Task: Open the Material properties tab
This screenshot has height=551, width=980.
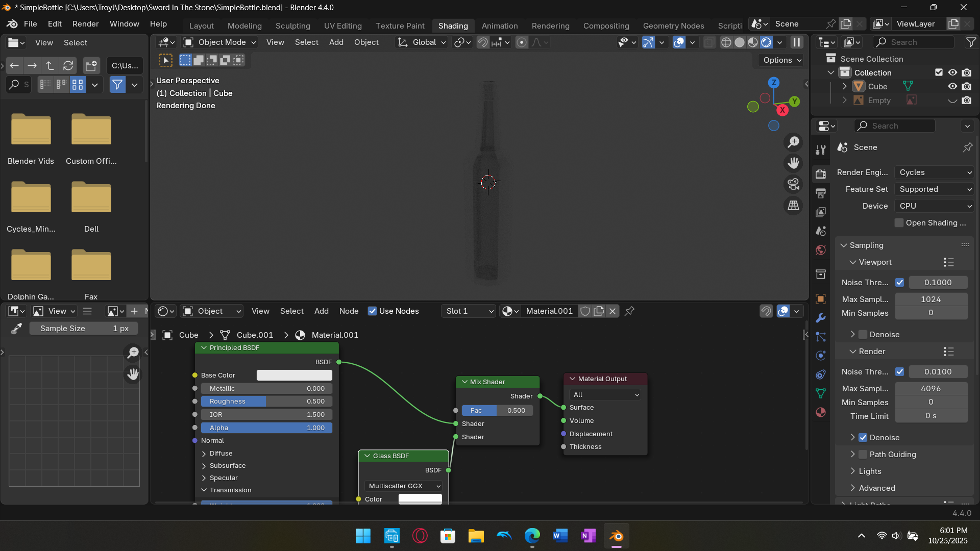Action: tap(821, 412)
